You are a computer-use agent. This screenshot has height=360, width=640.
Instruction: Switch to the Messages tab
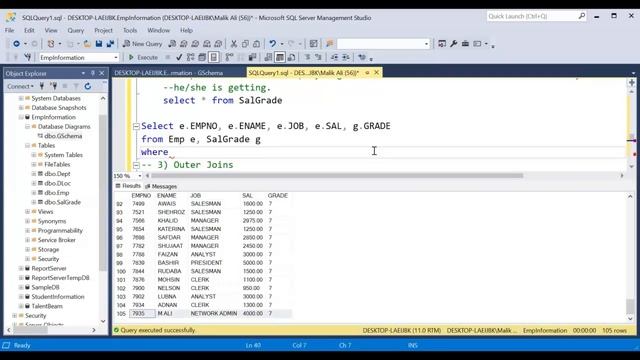tap(161, 186)
